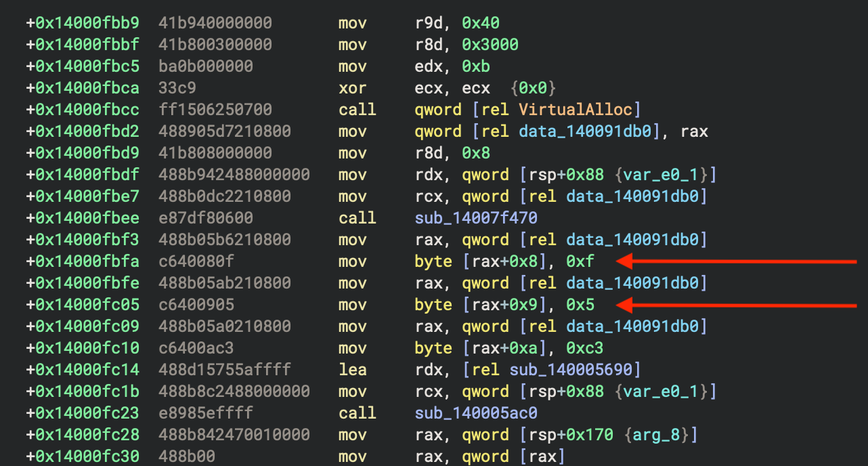
Task: Click the opcode bytes c6400ac3
Action: [196, 348]
